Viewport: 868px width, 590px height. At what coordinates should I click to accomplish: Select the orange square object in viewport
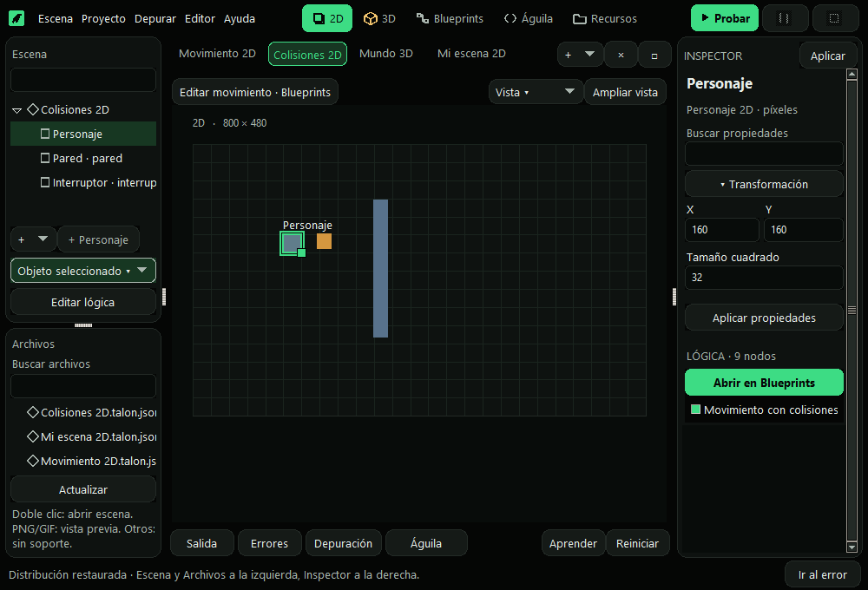324,241
